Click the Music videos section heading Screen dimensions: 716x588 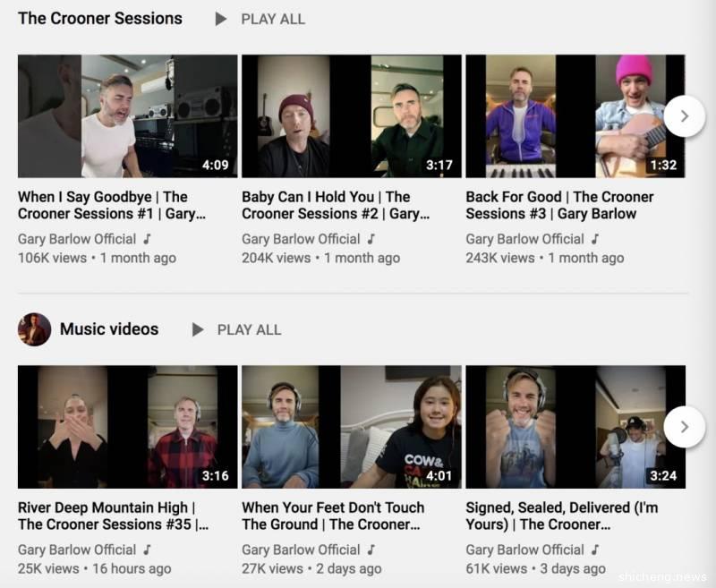click(x=109, y=329)
